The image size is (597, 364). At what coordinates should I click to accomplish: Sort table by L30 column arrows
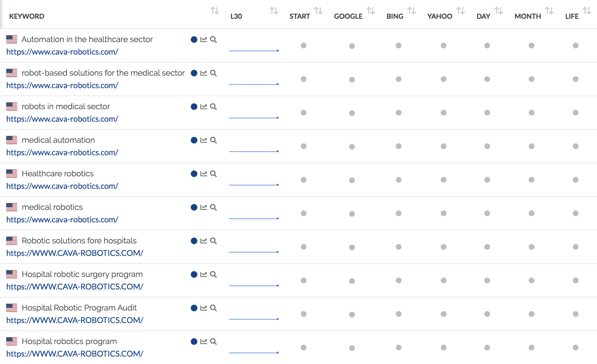pos(274,11)
